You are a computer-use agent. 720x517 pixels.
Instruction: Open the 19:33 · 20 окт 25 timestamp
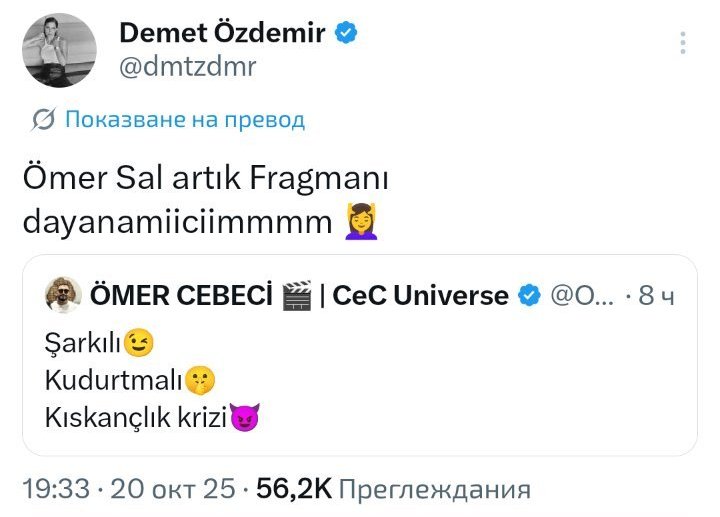click(127, 490)
